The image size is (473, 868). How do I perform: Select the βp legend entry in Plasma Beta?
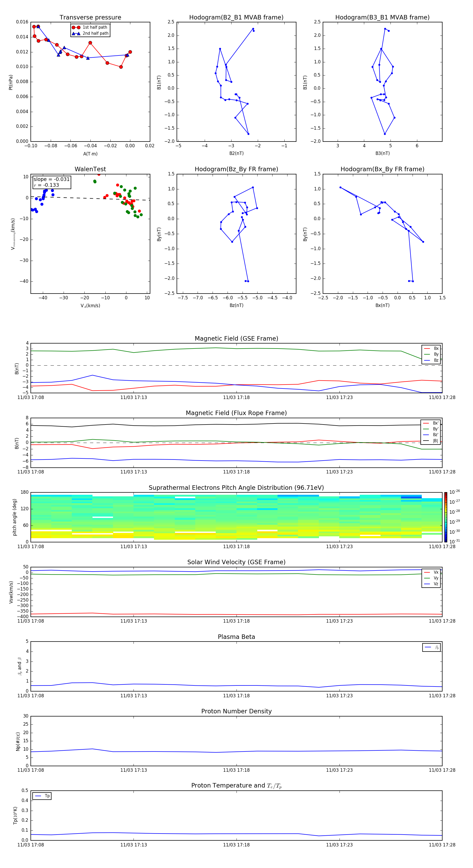coord(431,647)
